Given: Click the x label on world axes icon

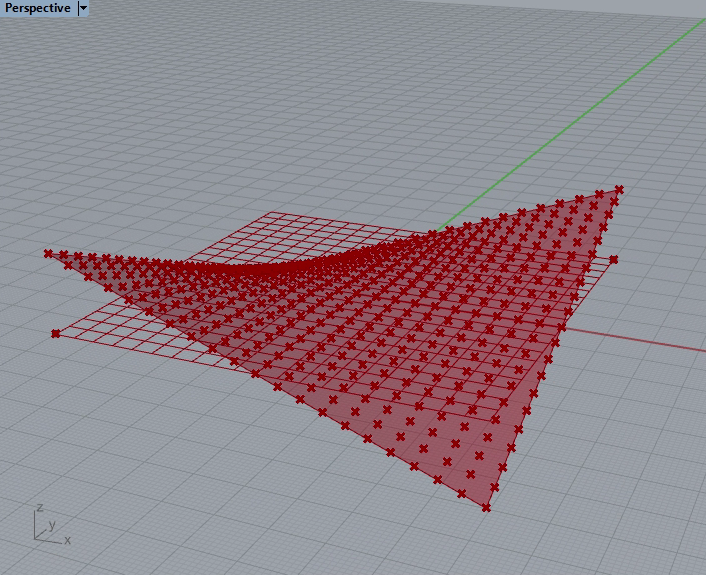Looking at the screenshot, I should pos(67,540).
